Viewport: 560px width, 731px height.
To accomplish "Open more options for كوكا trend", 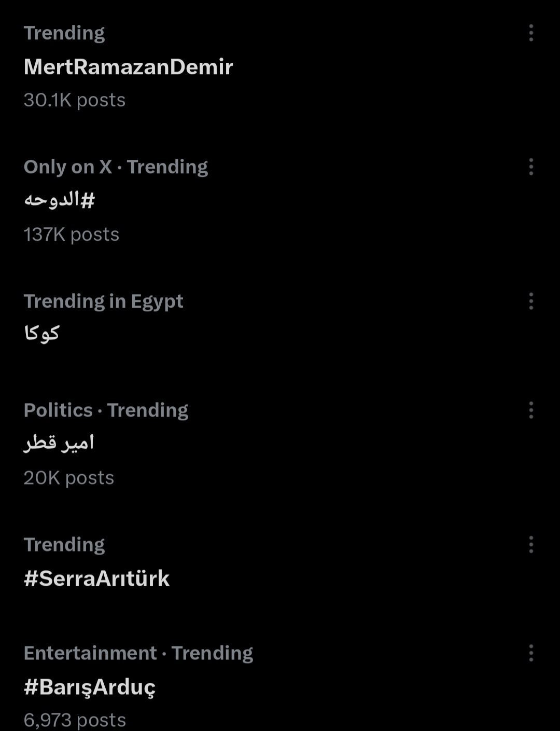I will click(x=531, y=301).
